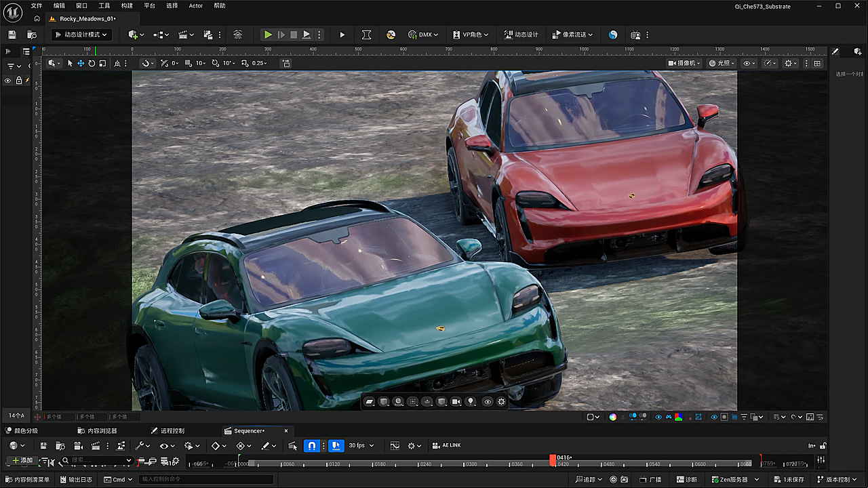The image size is (868, 488).
Task: Click the selection arrow tool in viewport
Action: [70, 63]
